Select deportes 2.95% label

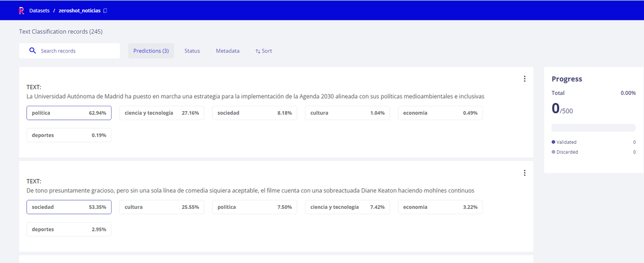tap(69, 229)
